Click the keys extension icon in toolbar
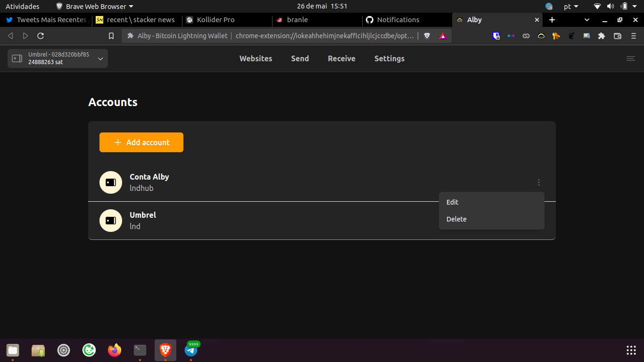Screen dimensions: 644x362 point(556,36)
